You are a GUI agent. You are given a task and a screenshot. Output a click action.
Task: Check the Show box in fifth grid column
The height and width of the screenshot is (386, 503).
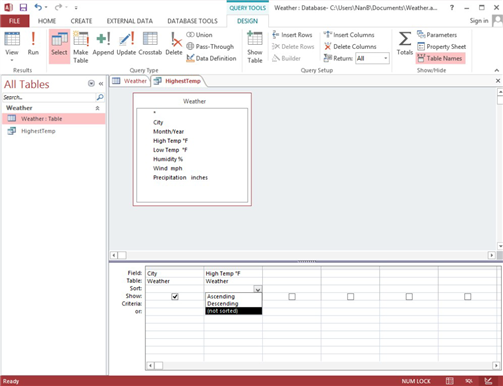(409, 296)
